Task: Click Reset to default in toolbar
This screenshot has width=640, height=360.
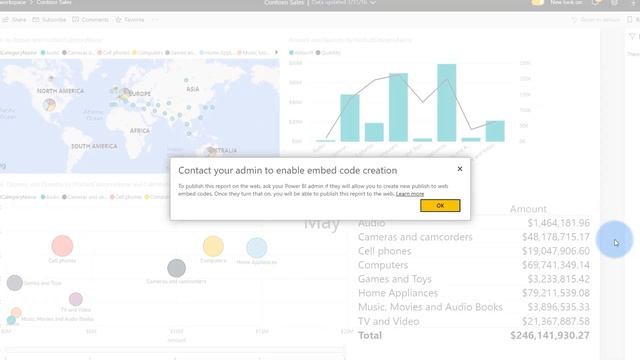Action: (x=596, y=20)
